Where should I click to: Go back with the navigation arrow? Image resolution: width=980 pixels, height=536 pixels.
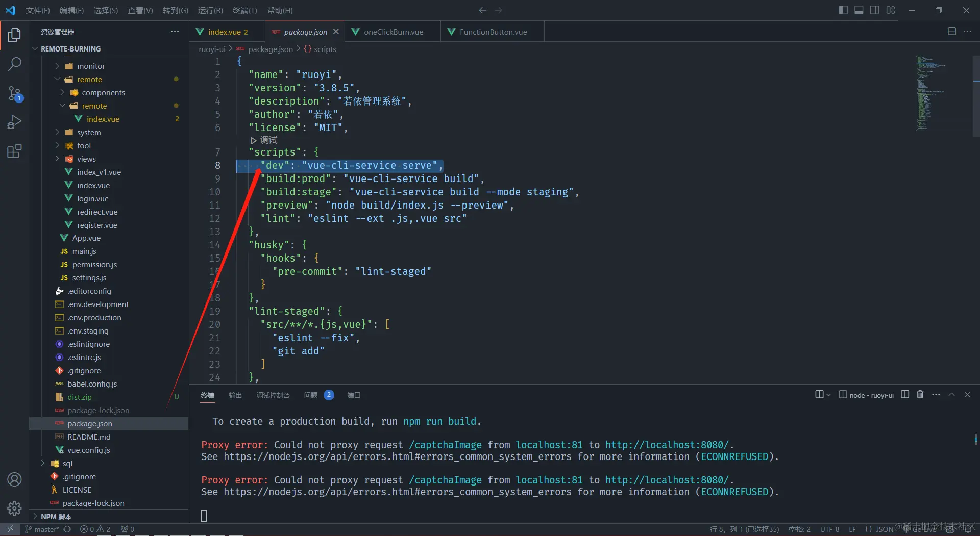point(482,10)
